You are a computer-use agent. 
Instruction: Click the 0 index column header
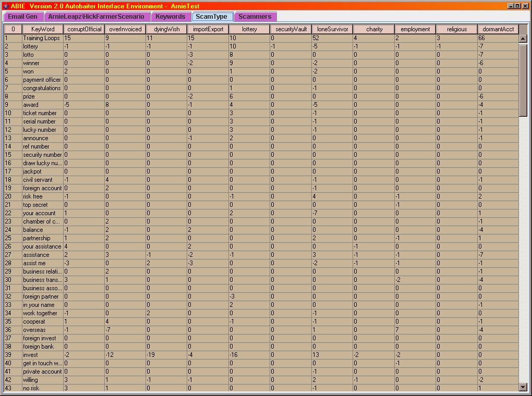[x=13, y=29]
